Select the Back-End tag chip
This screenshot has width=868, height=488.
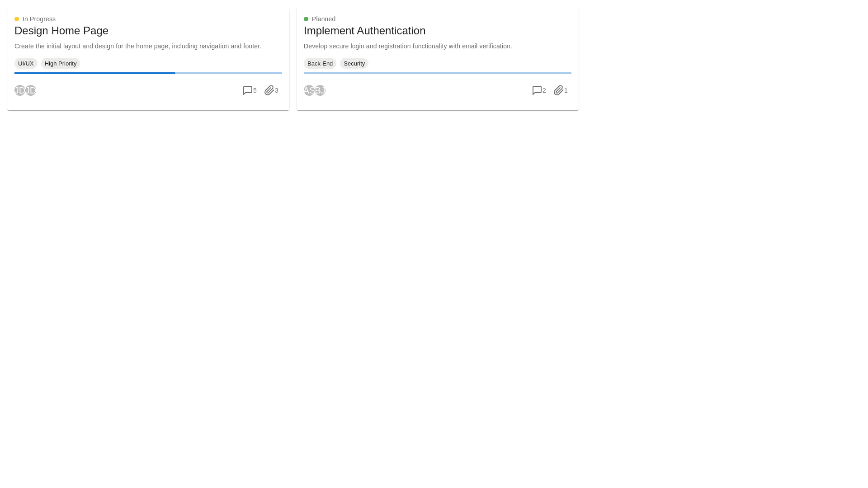pos(320,63)
